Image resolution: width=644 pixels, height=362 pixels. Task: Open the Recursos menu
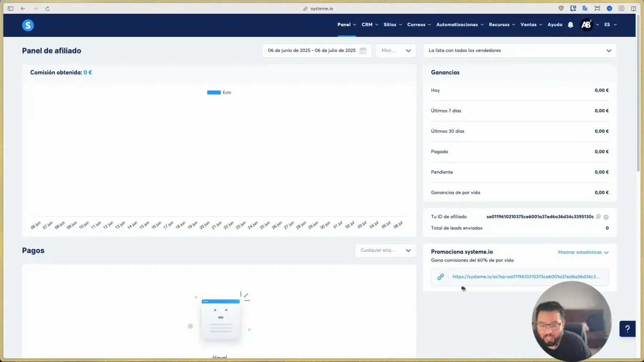(x=502, y=25)
